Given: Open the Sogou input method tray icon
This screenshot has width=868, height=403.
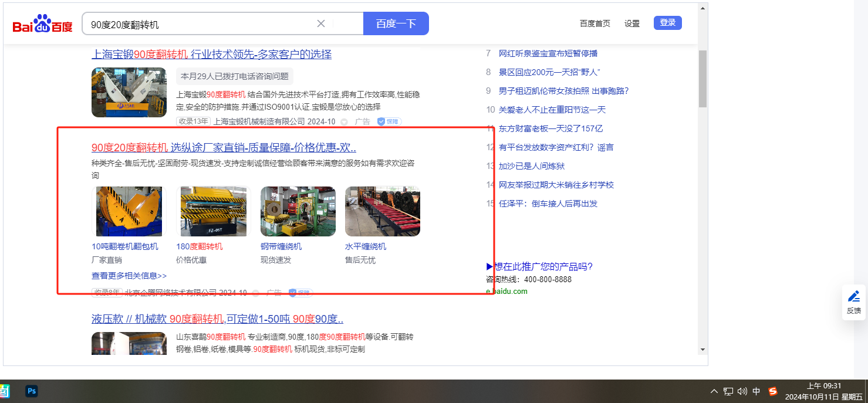Looking at the screenshot, I should 774,391.
